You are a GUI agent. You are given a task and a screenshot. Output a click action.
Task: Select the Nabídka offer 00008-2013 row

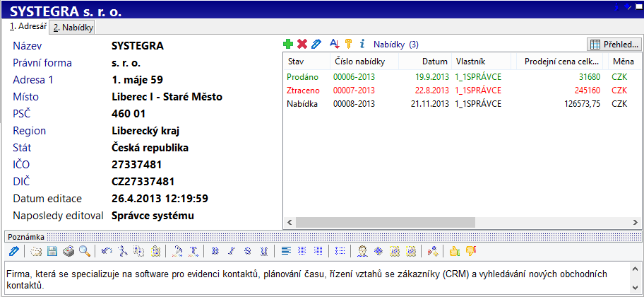pos(462,104)
